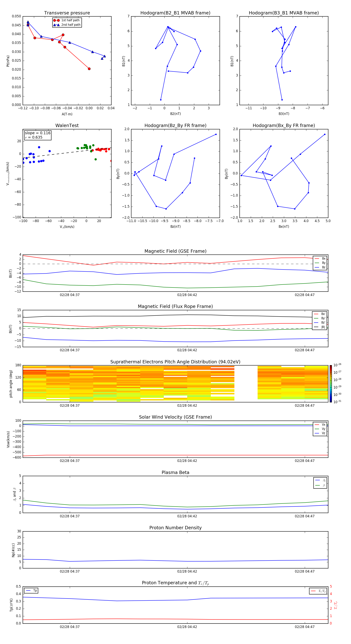Click the 'slope = 0.116' annotation
This screenshot has width=351, height=644.
pyautogui.click(x=38, y=133)
